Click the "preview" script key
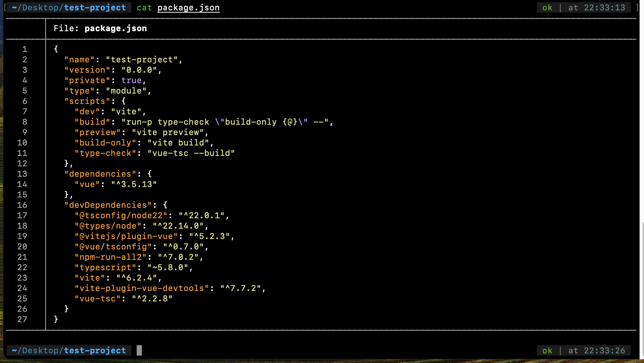The height and width of the screenshot is (363, 644). click(98, 133)
